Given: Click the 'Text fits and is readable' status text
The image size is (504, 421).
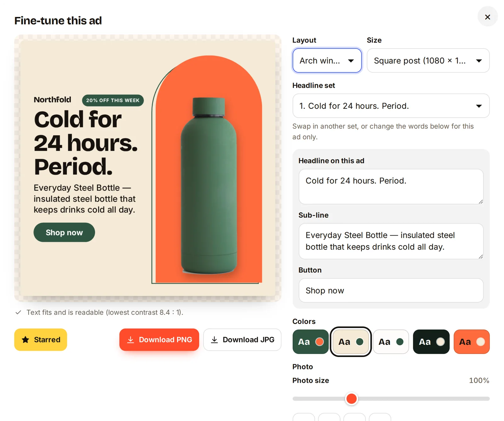Looking at the screenshot, I should coord(105,313).
